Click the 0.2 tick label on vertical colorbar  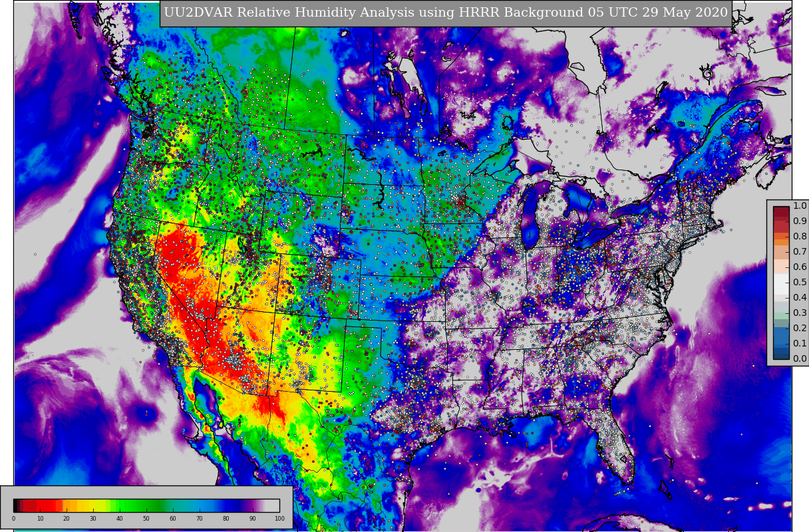coord(800,329)
